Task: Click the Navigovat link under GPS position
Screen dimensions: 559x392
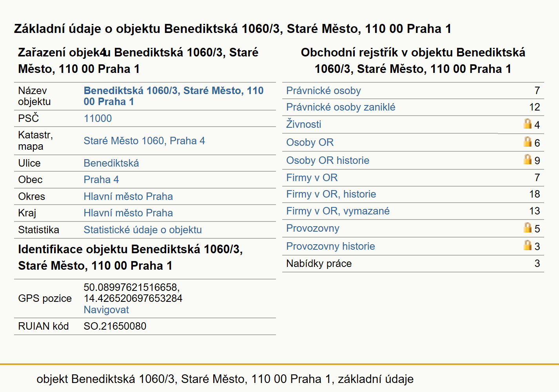Action: (106, 310)
